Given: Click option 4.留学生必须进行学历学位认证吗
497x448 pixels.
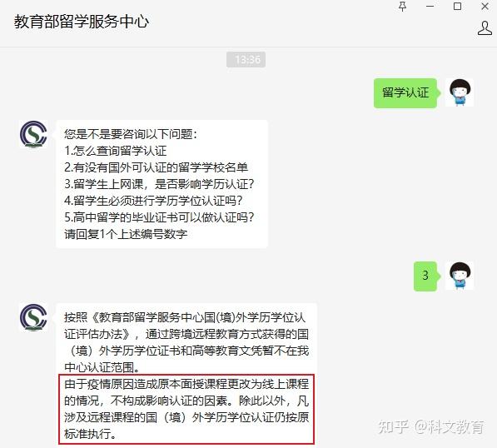Looking at the screenshot, I should click(x=153, y=201).
